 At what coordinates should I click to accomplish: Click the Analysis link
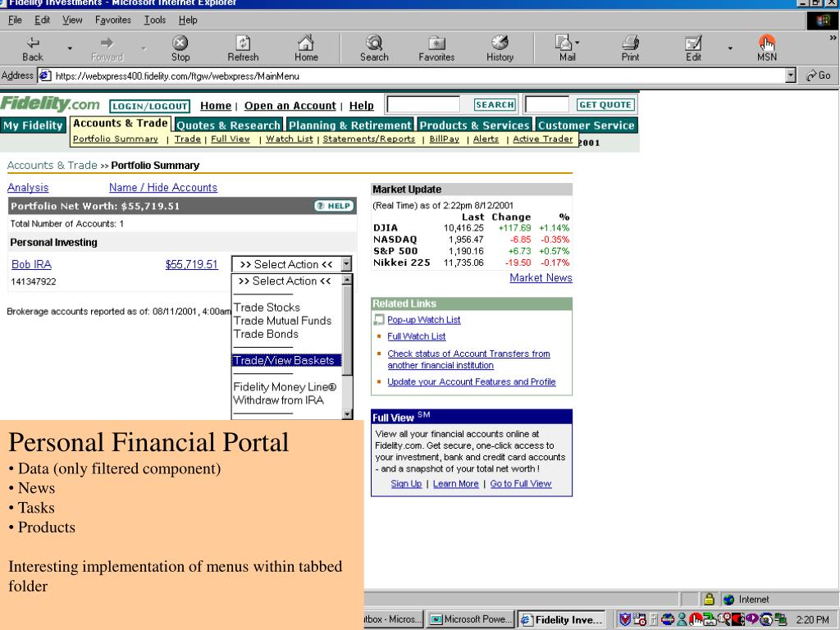coord(28,188)
